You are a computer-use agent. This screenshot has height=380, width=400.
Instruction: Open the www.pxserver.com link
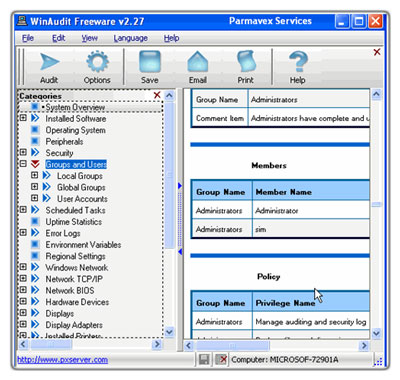[62, 360]
